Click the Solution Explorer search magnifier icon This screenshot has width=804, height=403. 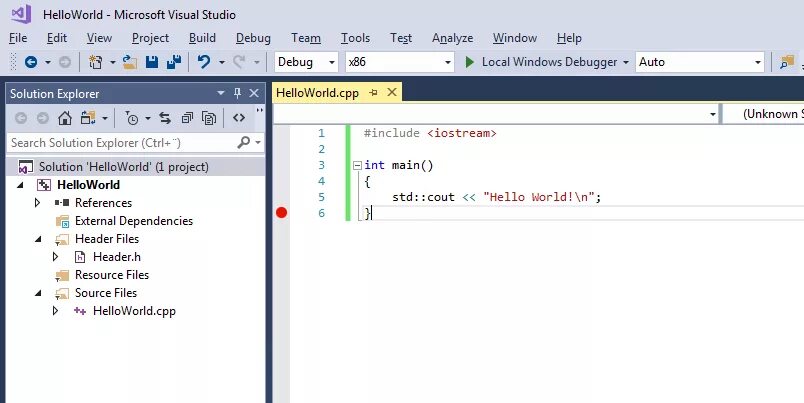[244, 142]
